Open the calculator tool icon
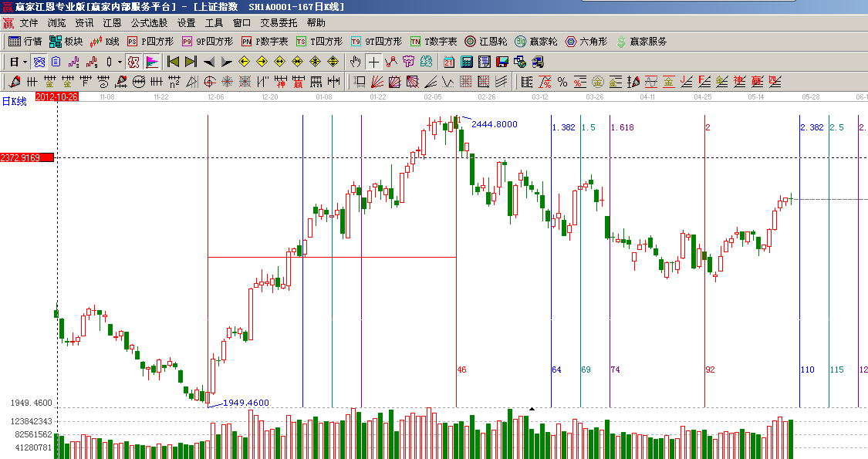 point(466,62)
